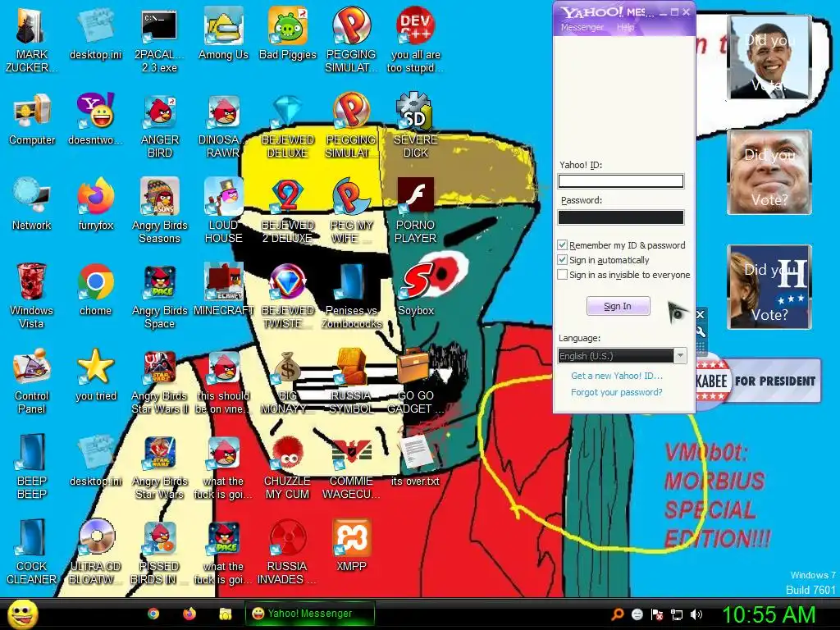This screenshot has width=840, height=630.
Task: Open the ULTRA CD BLOATW disc icon
Action: pyautogui.click(x=95, y=552)
